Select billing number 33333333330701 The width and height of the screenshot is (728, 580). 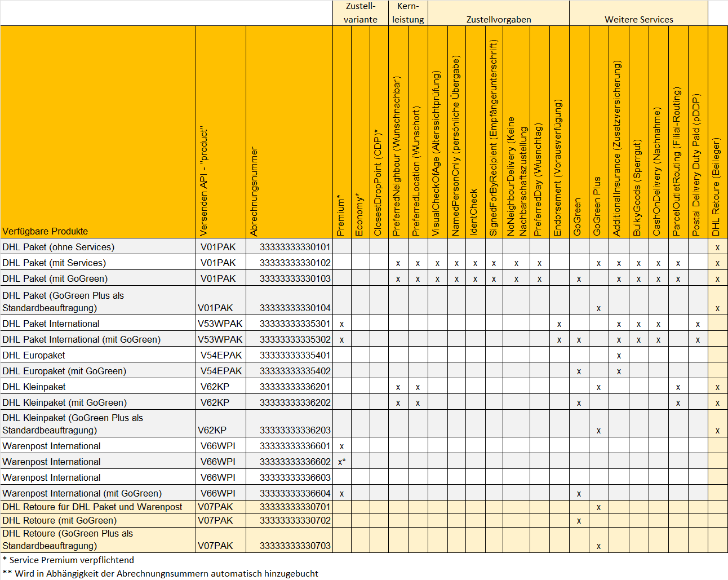point(295,507)
